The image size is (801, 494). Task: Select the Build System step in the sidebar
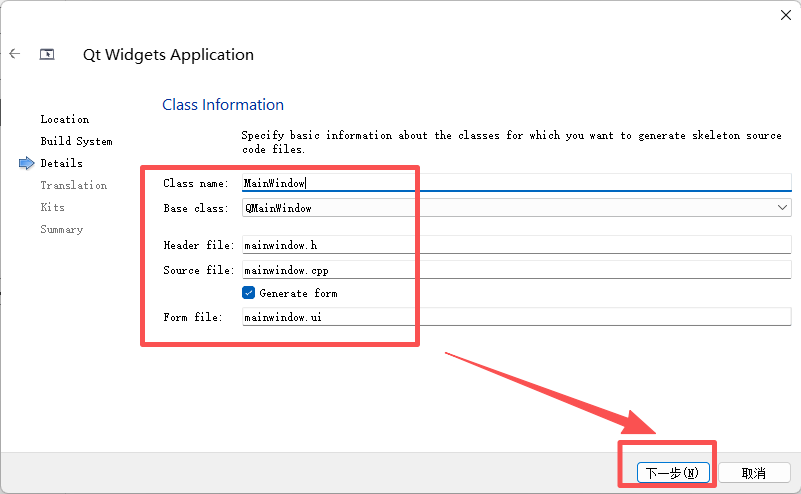77,141
